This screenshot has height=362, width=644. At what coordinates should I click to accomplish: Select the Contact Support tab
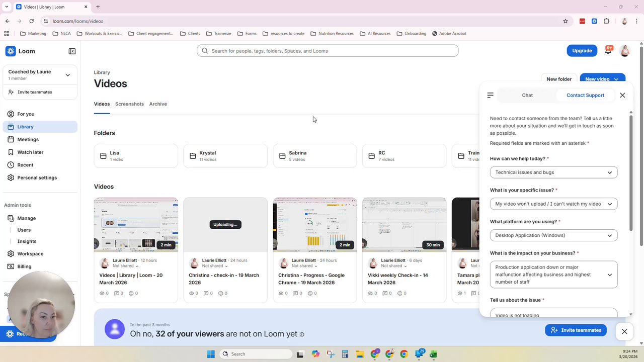point(585,95)
